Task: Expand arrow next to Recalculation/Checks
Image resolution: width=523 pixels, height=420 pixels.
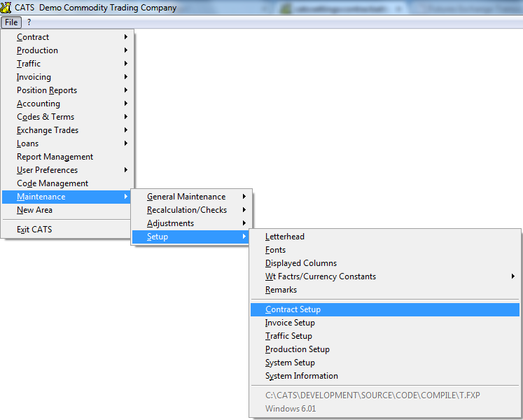Action: point(244,210)
